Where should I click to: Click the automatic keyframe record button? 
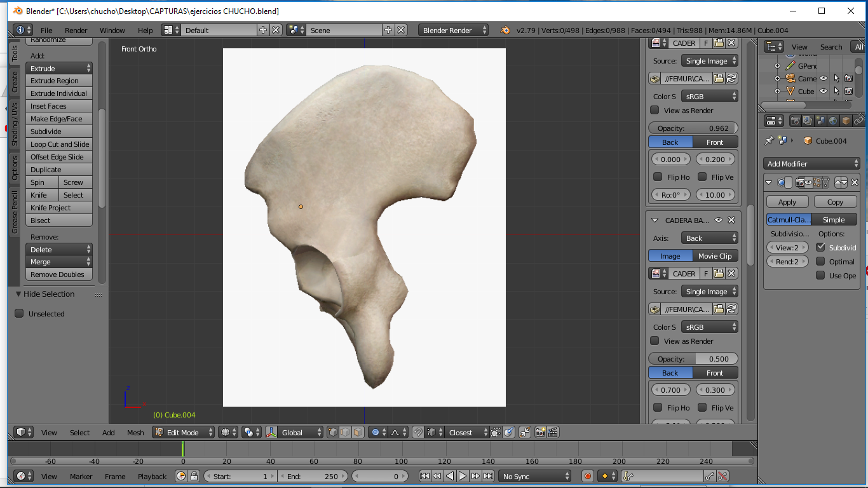pos(588,476)
